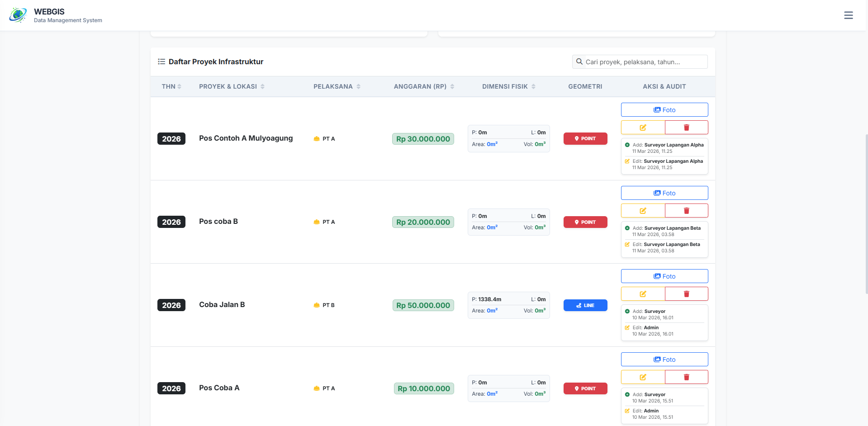868x426 pixels.
Task: Delete the Coba Jalan B project
Action: pyautogui.click(x=686, y=294)
